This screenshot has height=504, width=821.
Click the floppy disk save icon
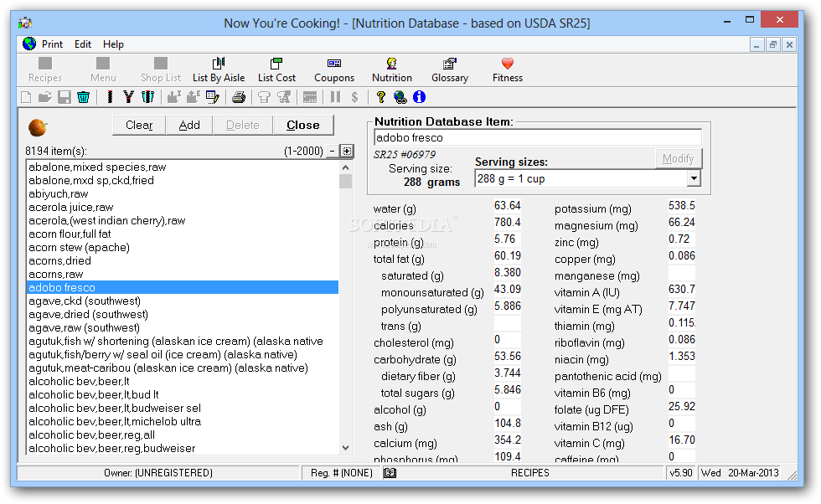65,97
